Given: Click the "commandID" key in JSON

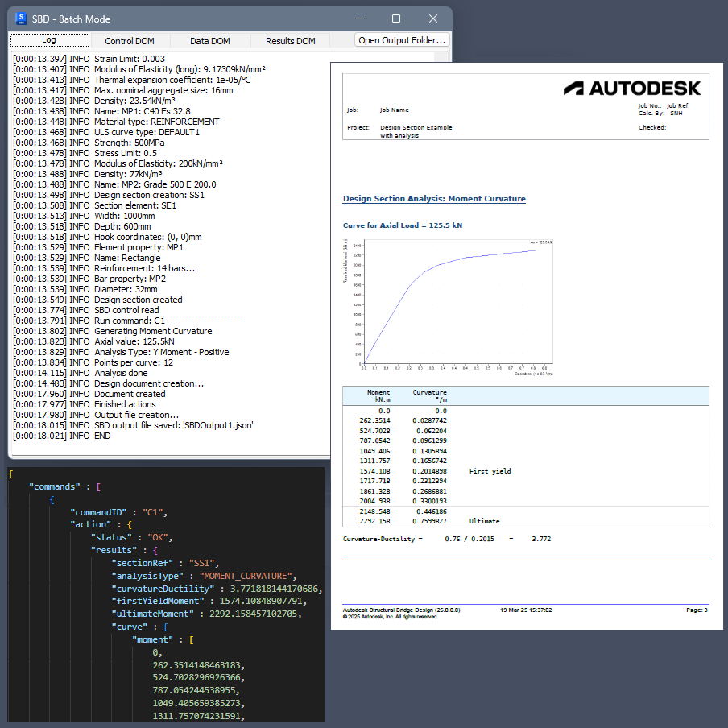Looking at the screenshot, I should tap(98, 512).
